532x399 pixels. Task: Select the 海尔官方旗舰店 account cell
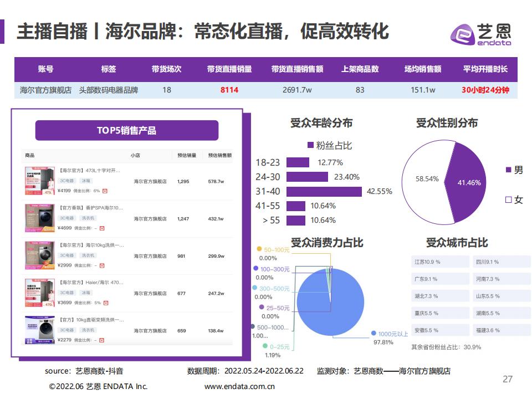(x=45, y=90)
